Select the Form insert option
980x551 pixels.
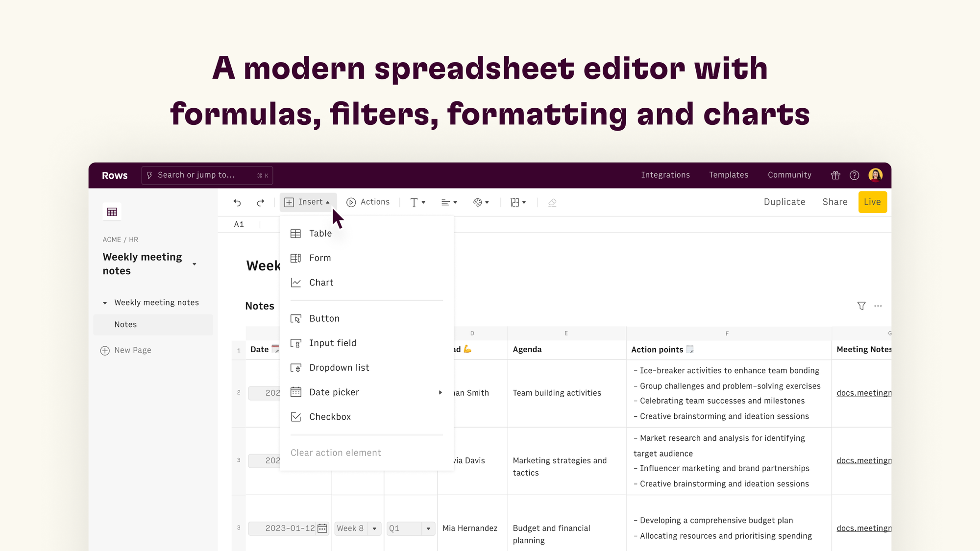[x=319, y=258]
